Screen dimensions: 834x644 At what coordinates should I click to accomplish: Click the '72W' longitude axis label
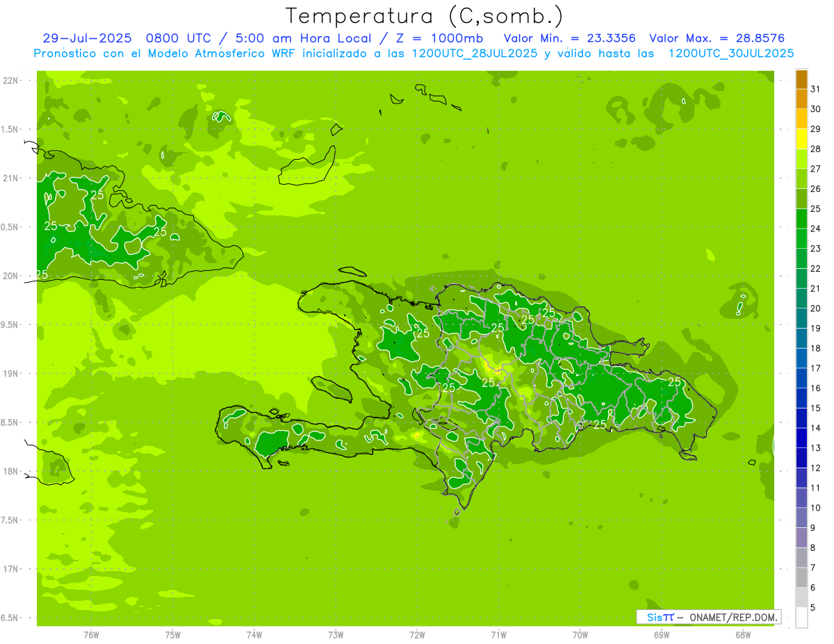tap(417, 635)
